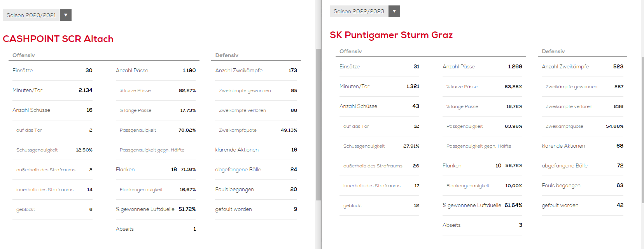Image resolution: width=644 pixels, height=249 pixels.
Task: Click the Einsätze value 31 for Sturm Graz
Action: (x=416, y=66)
